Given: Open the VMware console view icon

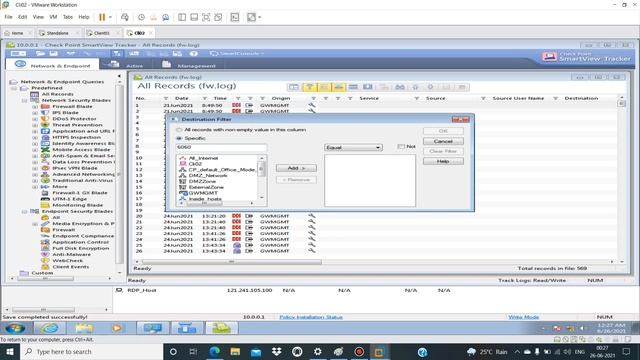Looking at the screenshot, I should [x=235, y=17].
